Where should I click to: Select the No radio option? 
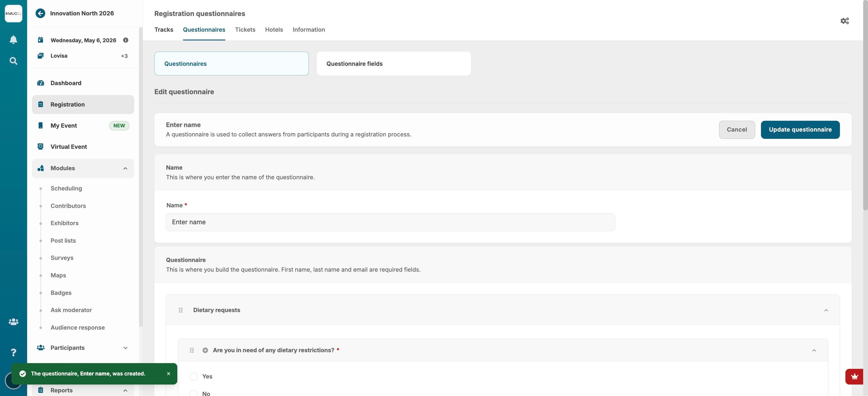(x=193, y=393)
